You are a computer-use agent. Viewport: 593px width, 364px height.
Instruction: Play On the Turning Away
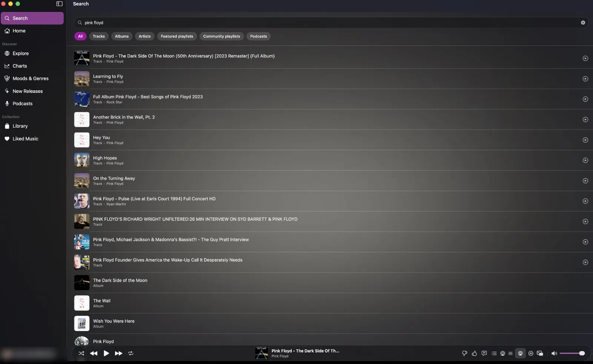point(585,181)
